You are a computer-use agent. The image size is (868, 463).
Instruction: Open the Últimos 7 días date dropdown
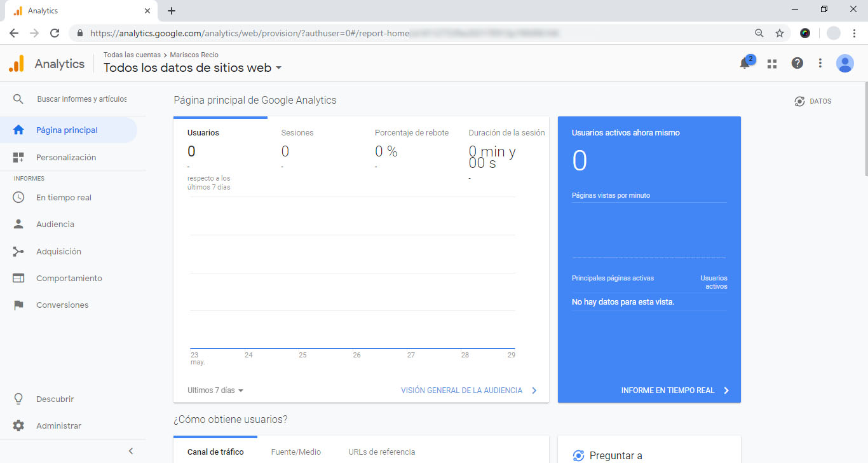tap(215, 390)
